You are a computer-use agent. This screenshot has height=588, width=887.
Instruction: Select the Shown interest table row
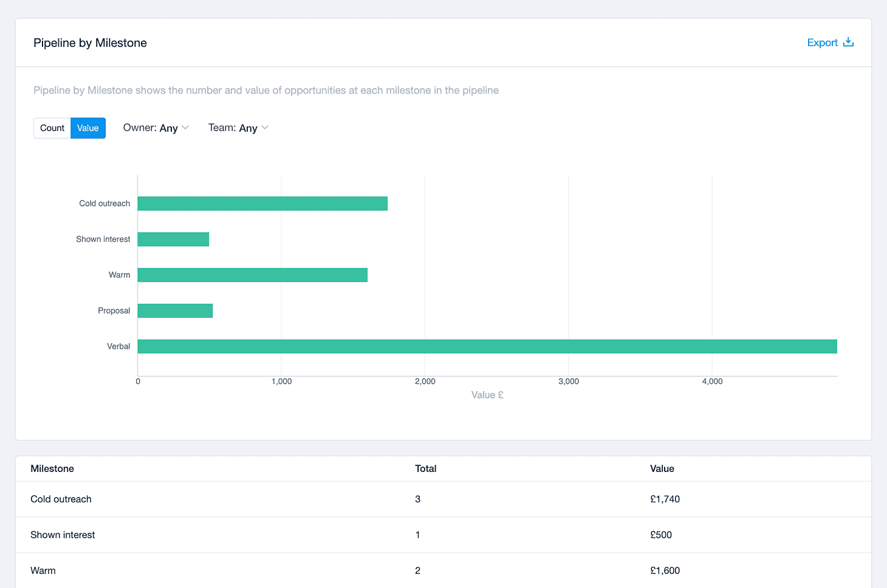(443, 535)
